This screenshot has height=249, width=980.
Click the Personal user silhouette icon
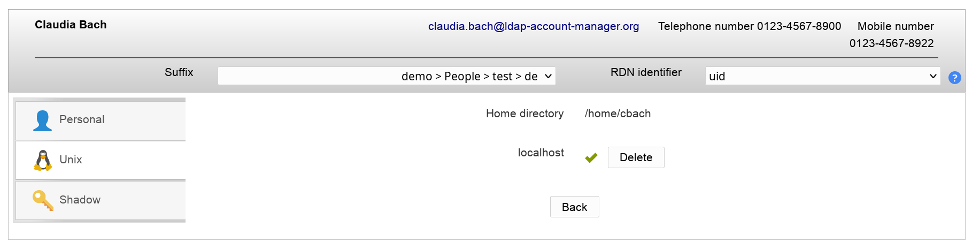[x=42, y=120]
